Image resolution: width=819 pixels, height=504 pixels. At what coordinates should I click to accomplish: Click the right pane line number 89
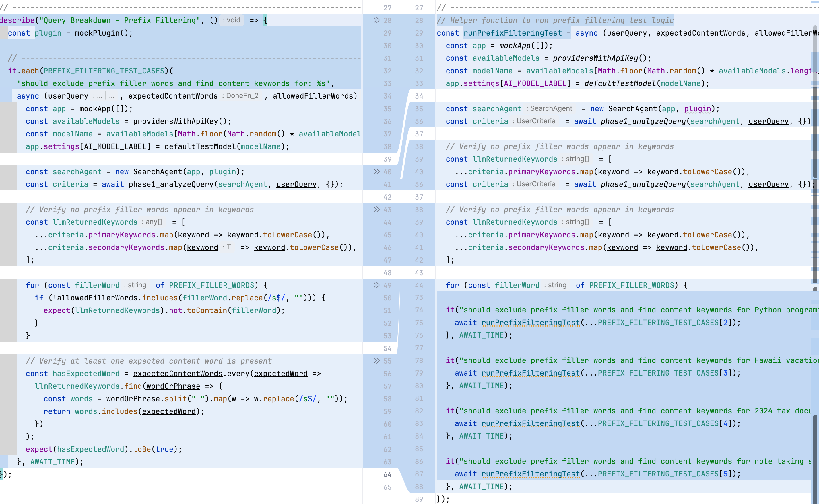point(419,499)
